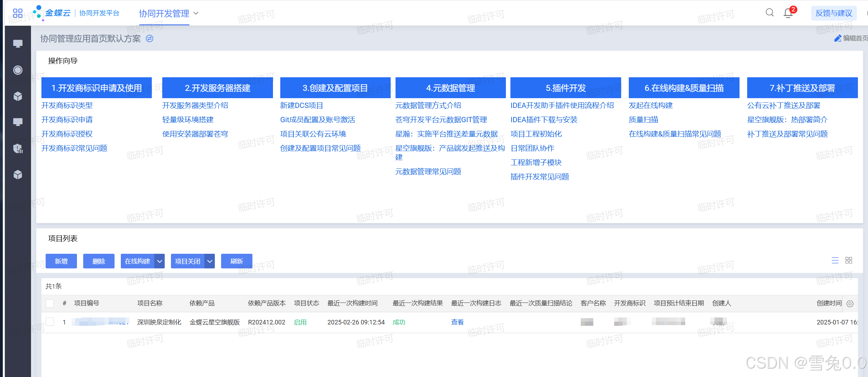Switch project list to list view icon
Screen dimensions: 868x377
coord(835,260)
